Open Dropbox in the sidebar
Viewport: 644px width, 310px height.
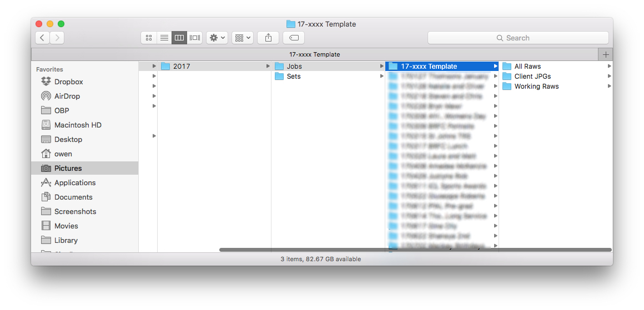tap(68, 82)
